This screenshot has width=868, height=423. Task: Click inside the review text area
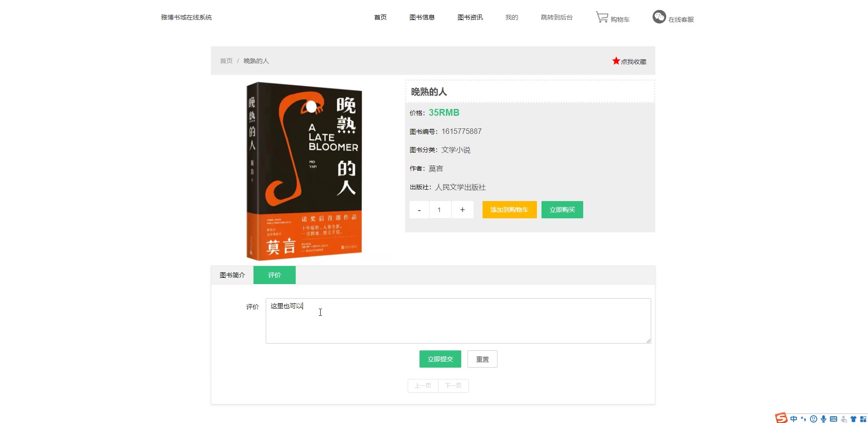pos(458,321)
